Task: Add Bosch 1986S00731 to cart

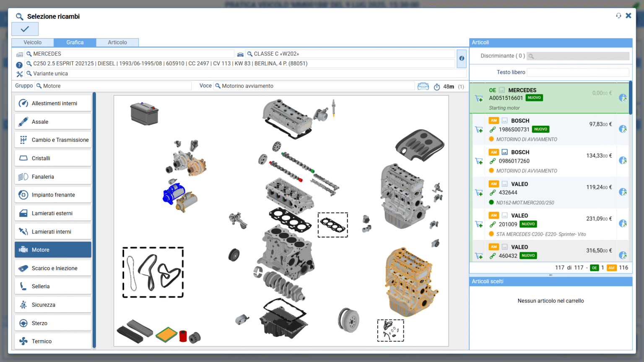Action: (479, 130)
